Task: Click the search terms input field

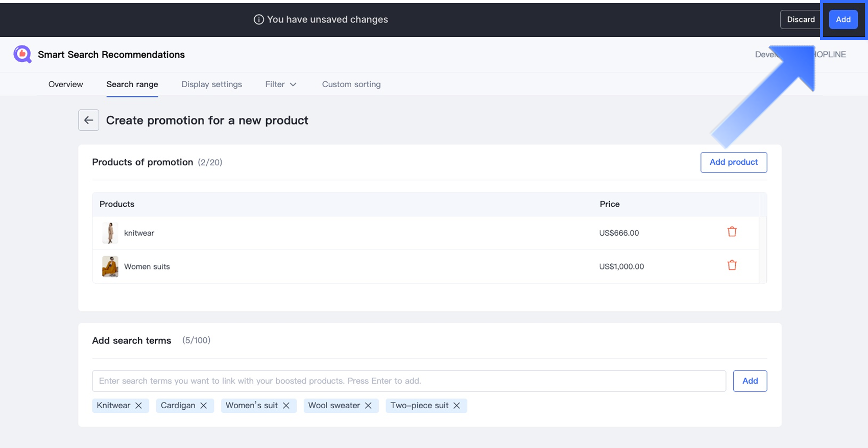Action: (408, 381)
